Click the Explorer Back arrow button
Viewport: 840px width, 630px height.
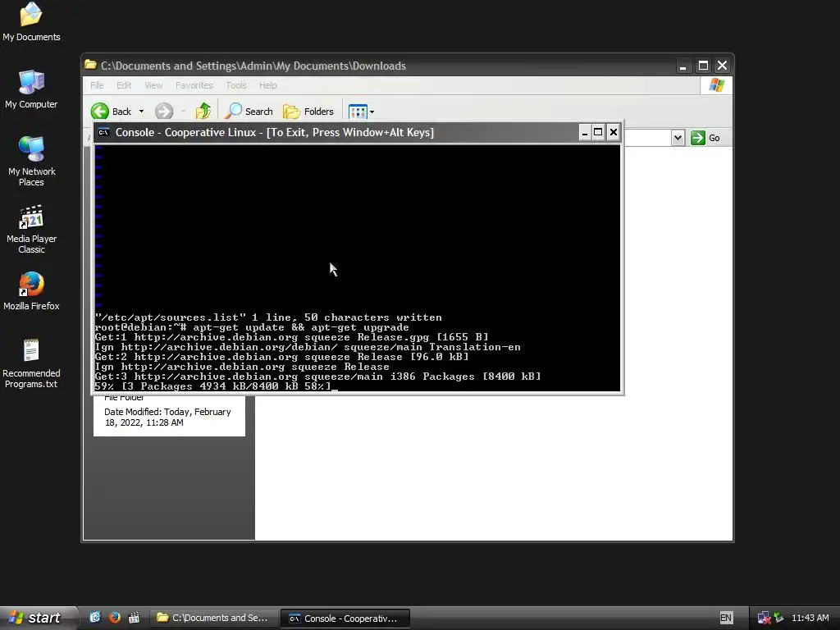pyautogui.click(x=112, y=112)
